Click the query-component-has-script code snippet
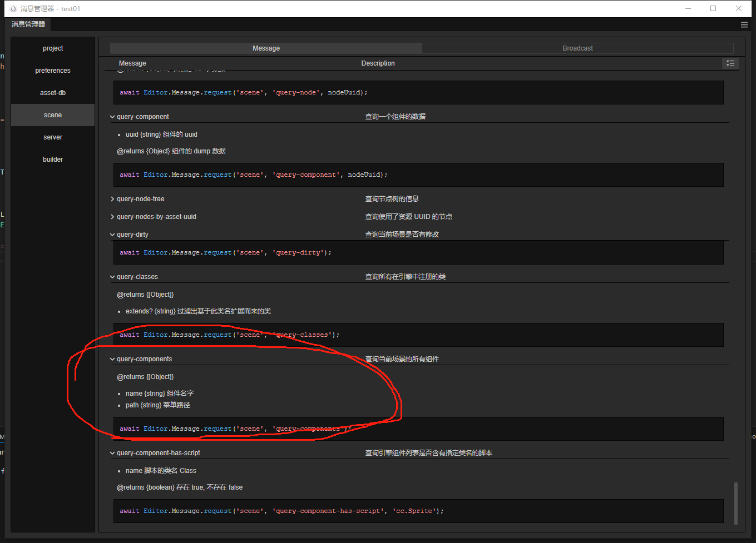 click(x=418, y=511)
